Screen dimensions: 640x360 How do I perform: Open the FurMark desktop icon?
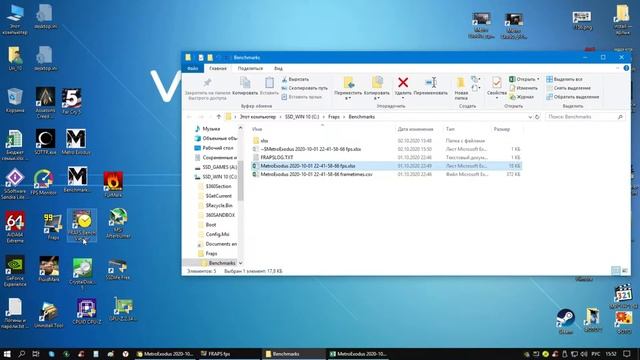coord(113,184)
